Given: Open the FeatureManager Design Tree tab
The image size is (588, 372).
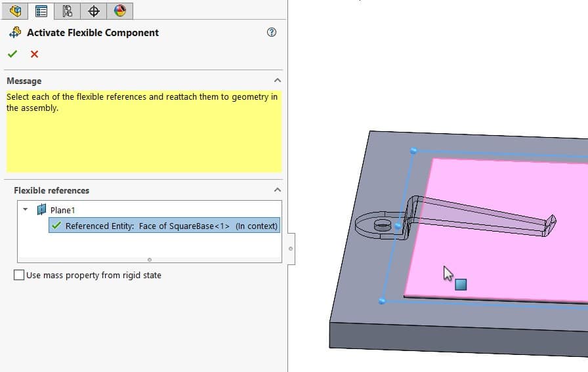Looking at the screenshot, I should [x=15, y=11].
